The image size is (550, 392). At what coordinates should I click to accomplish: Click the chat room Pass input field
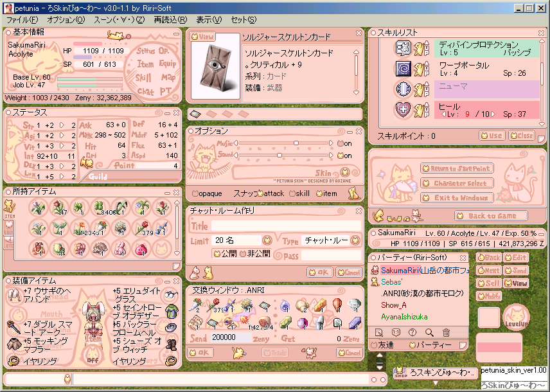coord(331,255)
